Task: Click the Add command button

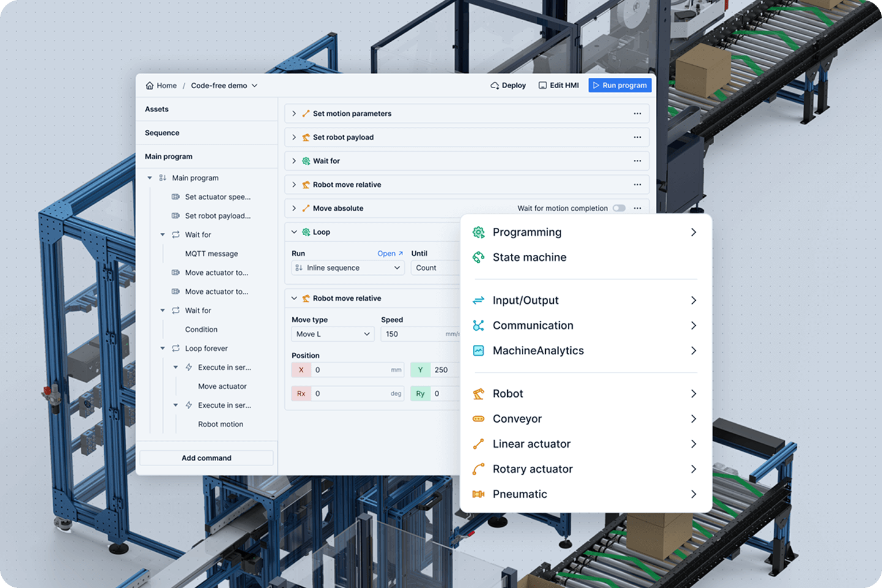Action: (206, 458)
